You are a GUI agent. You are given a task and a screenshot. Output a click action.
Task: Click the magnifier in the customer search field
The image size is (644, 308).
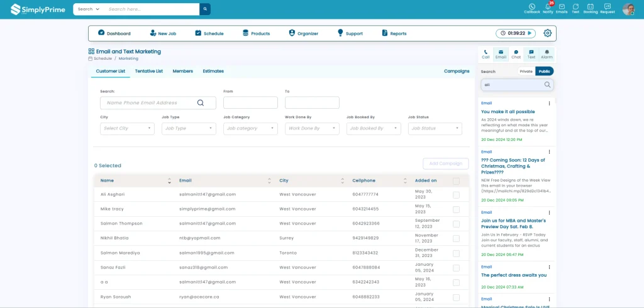click(x=201, y=103)
